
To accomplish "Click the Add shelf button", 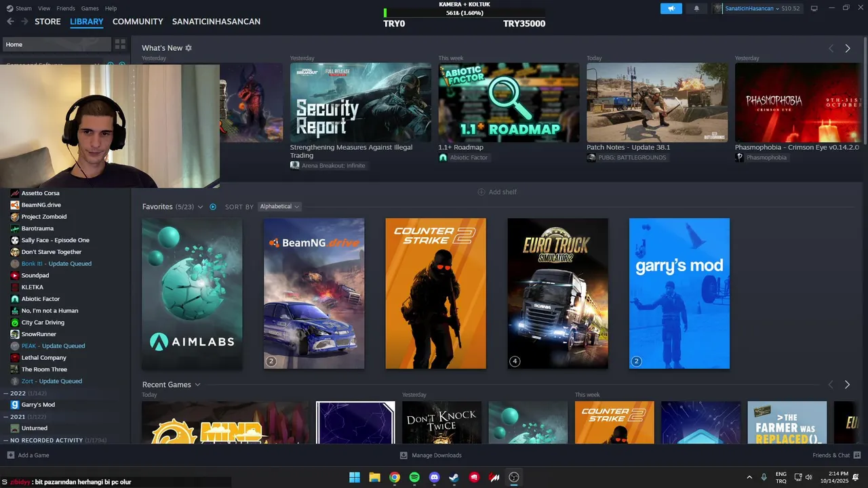I will [497, 192].
